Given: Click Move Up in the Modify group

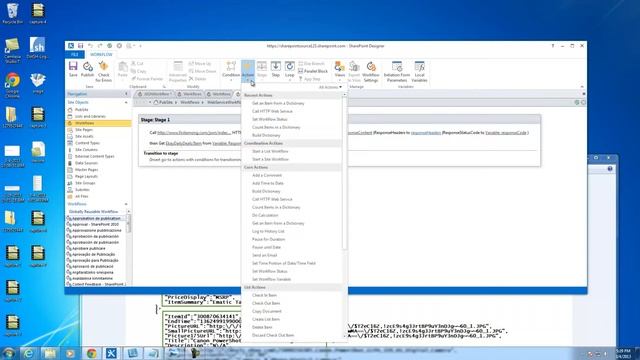Looking at the screenshot, I should [200, 64].
